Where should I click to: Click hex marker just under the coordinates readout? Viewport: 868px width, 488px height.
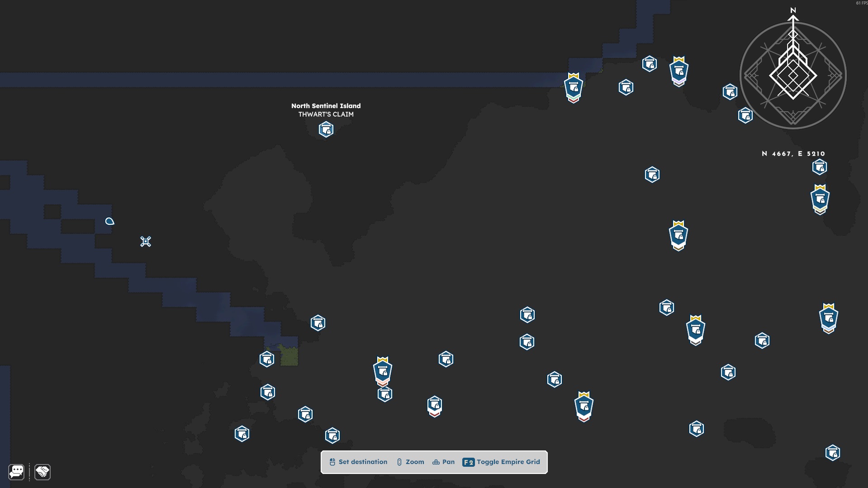820,167
